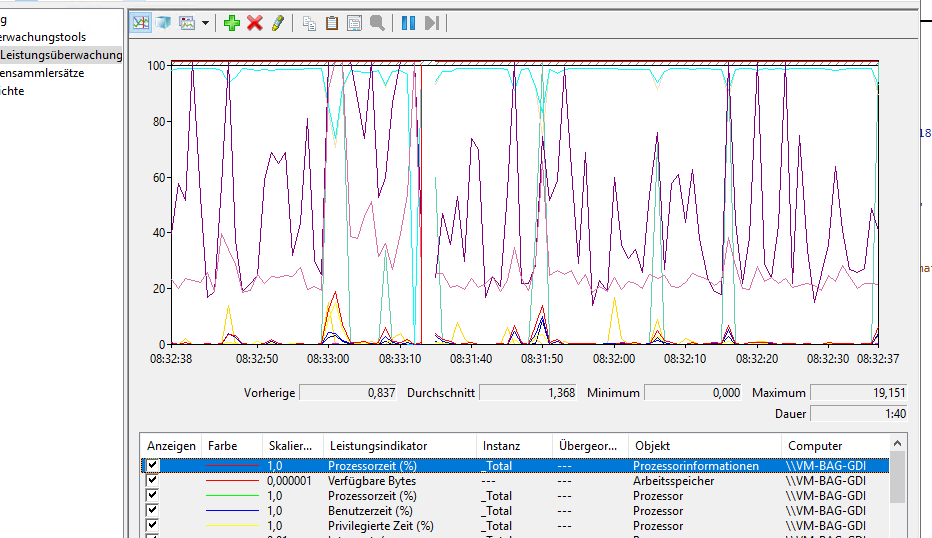This screenshot has width=932, height=538.
Task: Uncheck Prozessorzeit (%) under the Prozessor object
Action: [x=153, y=495]
